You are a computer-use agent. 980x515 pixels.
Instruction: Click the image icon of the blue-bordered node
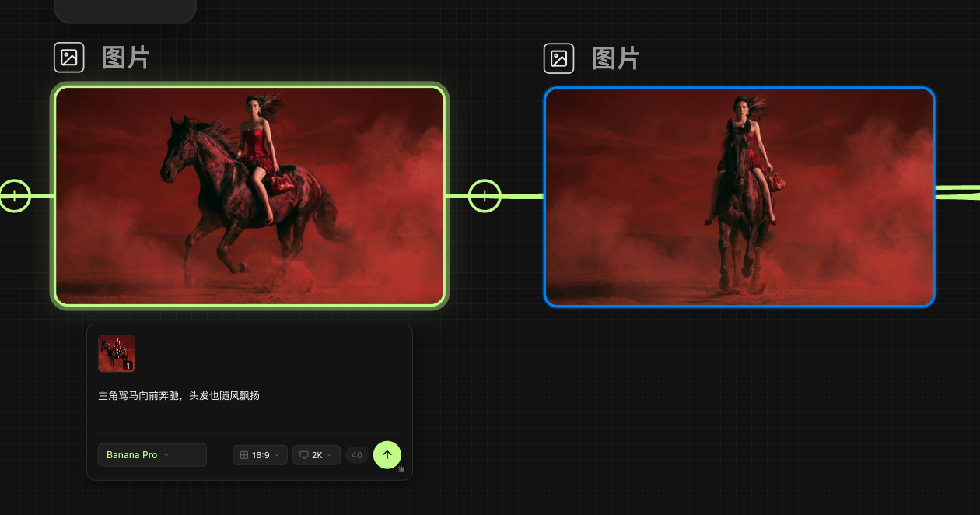pos(558,58)
